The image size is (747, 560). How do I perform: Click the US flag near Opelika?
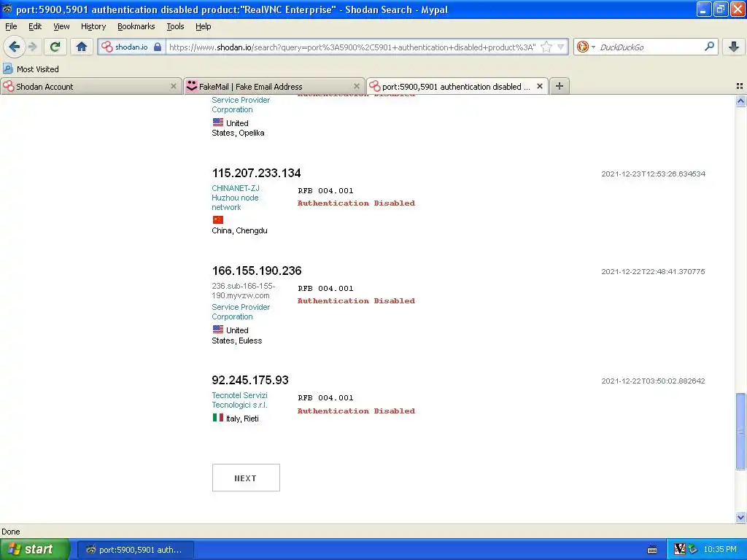(x=217, y=122)
